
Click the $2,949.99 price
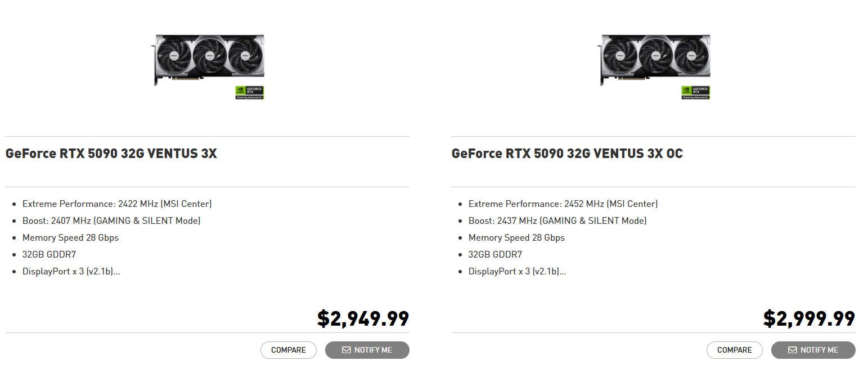[363, 318]
